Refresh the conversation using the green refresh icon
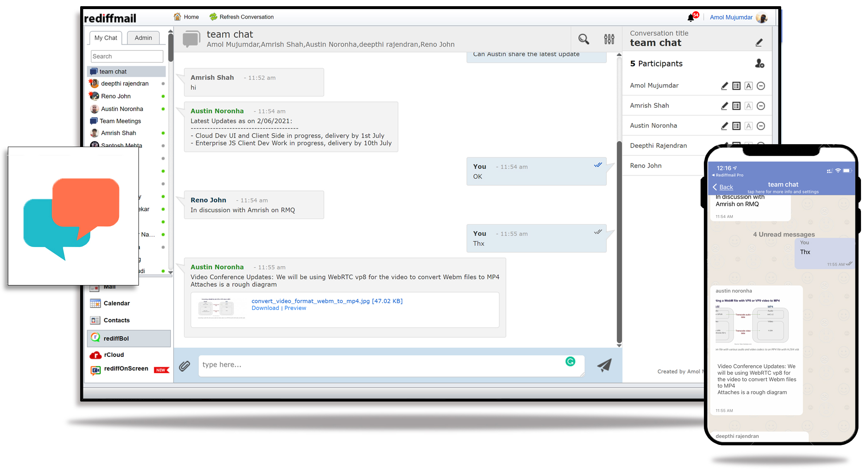Image resolution: width=868 pixels, height=473 pixels. (213, 17)
